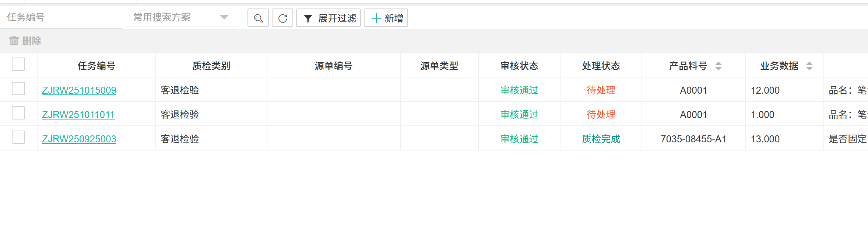This screenshot has width=868, height=246.
Task: Toggle the select-all header checkbox
Action: (18, 64)
